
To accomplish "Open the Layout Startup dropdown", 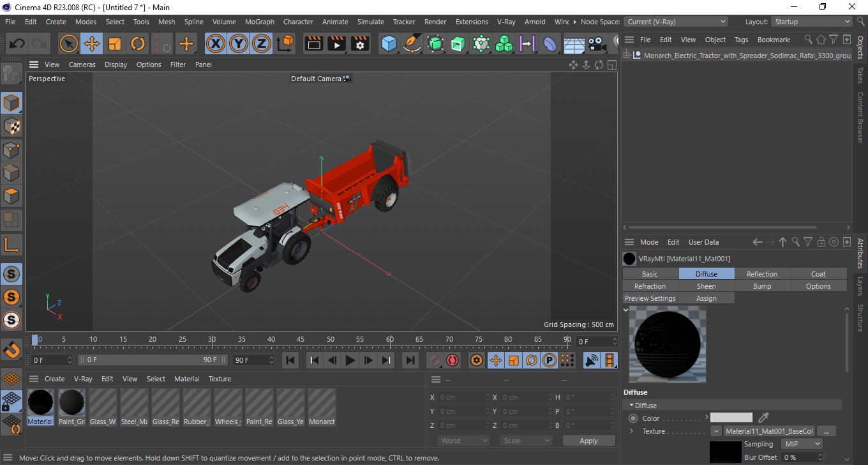I will [x=811, y=22].
